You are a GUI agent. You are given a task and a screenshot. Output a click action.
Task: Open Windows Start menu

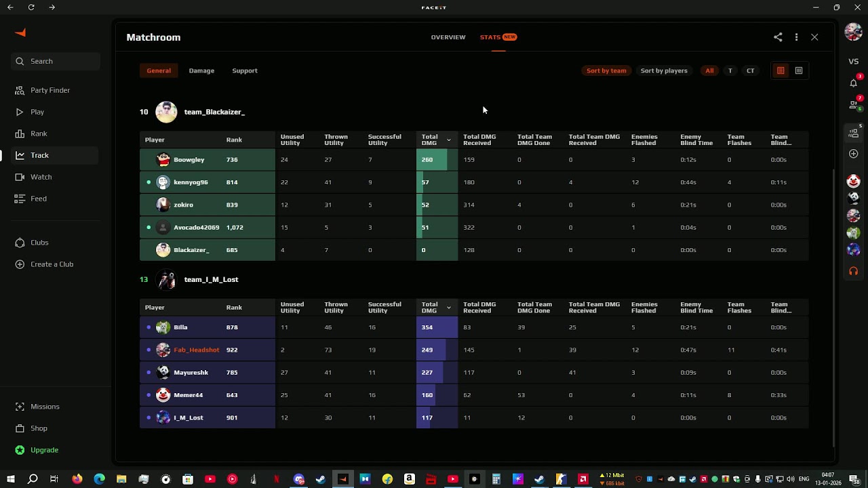(10, 479)
